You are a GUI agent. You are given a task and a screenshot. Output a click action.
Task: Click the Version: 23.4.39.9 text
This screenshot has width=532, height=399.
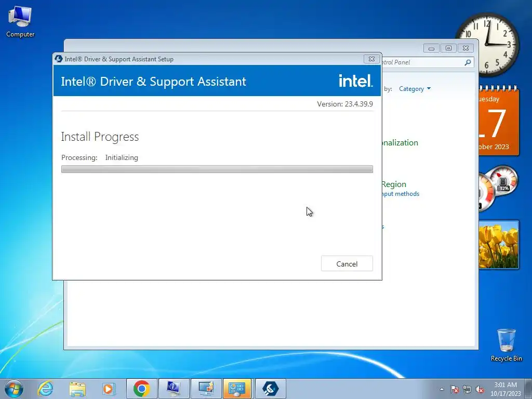point(345,104)
